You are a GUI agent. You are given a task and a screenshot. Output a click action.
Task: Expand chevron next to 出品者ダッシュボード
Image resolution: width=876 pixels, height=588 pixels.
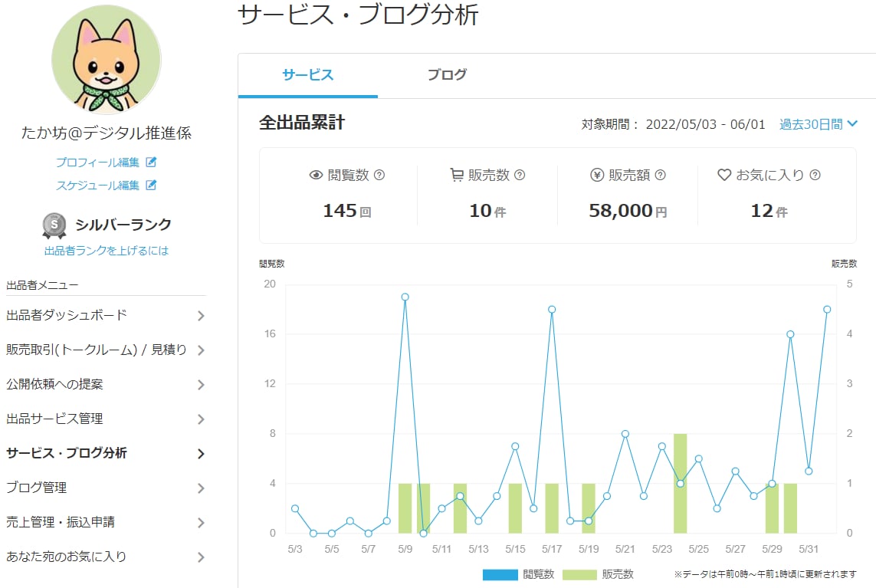pyautogui.click(x=201, y=316)
